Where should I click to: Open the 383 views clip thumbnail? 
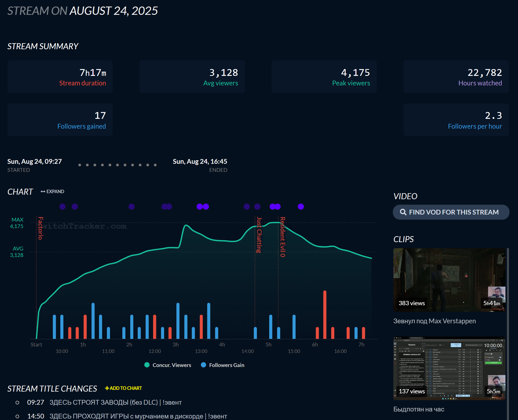pyautogui.click(x=449, y=280)
